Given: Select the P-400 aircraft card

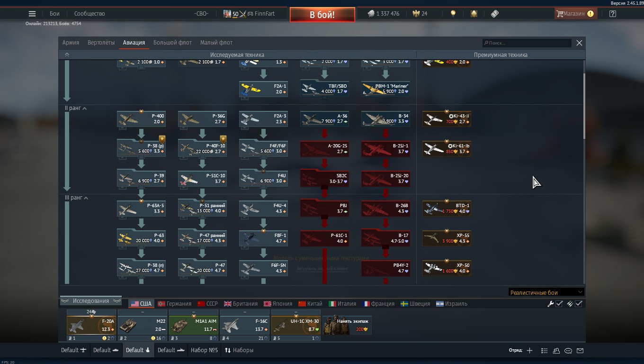Looking at the screenshot, I should point(141,119).
